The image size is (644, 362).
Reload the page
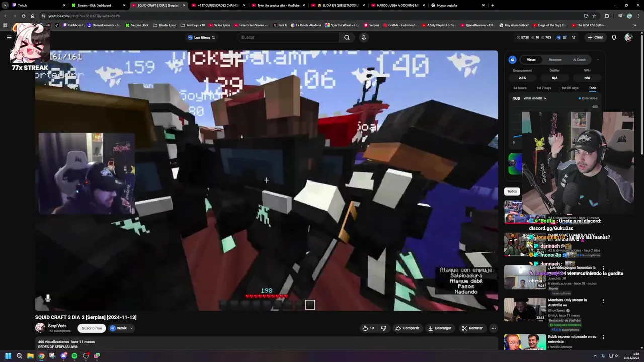point(23,16)
